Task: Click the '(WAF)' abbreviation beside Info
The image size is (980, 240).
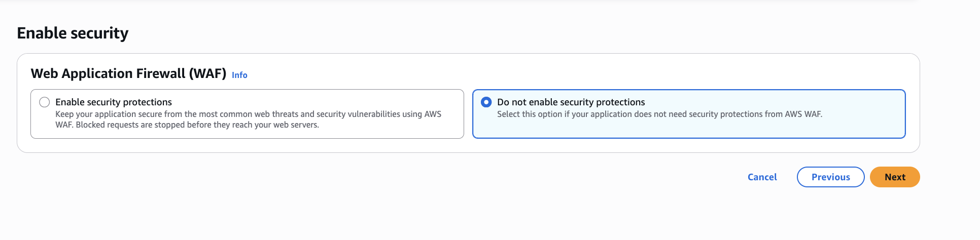Action: coord(207,74)
